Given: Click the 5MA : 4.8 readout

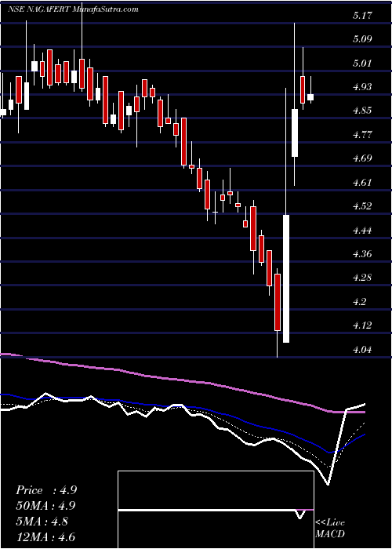Looking at the screenshot, I should (44, 522).
